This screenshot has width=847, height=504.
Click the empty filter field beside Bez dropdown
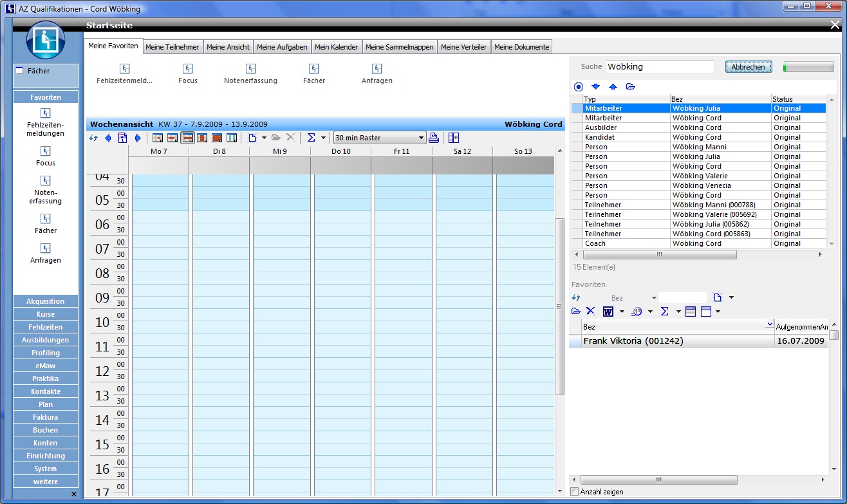pyautogui.click(x=682, y=298)
